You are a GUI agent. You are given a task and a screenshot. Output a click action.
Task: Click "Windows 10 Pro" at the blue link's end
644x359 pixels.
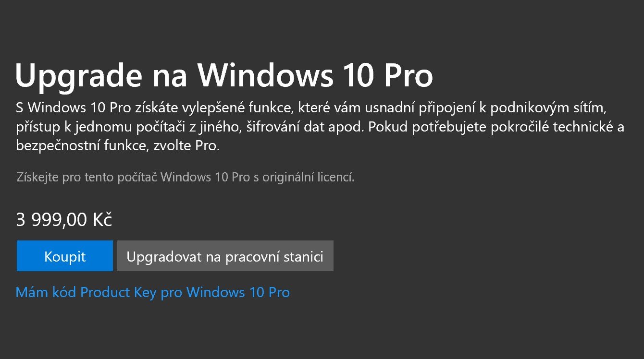pyautogui.click(x=238, y=292)
